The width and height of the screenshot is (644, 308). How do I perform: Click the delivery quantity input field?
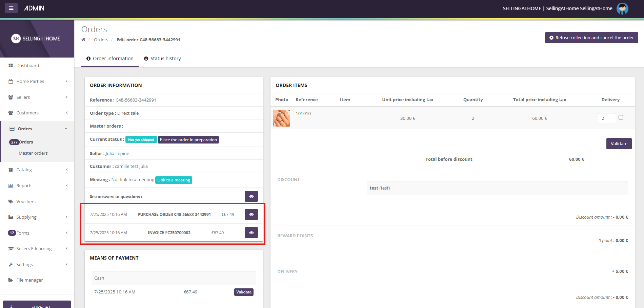pyautogui.click(x=606, y=118)
